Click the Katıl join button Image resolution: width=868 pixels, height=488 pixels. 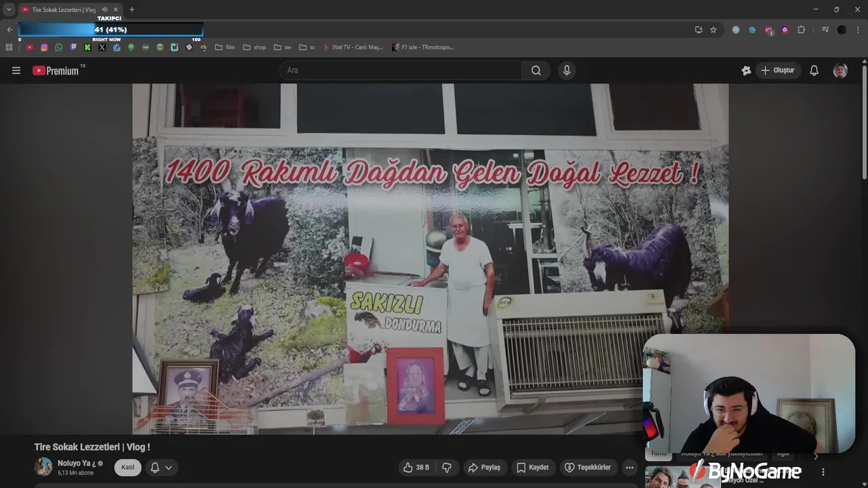127,468
